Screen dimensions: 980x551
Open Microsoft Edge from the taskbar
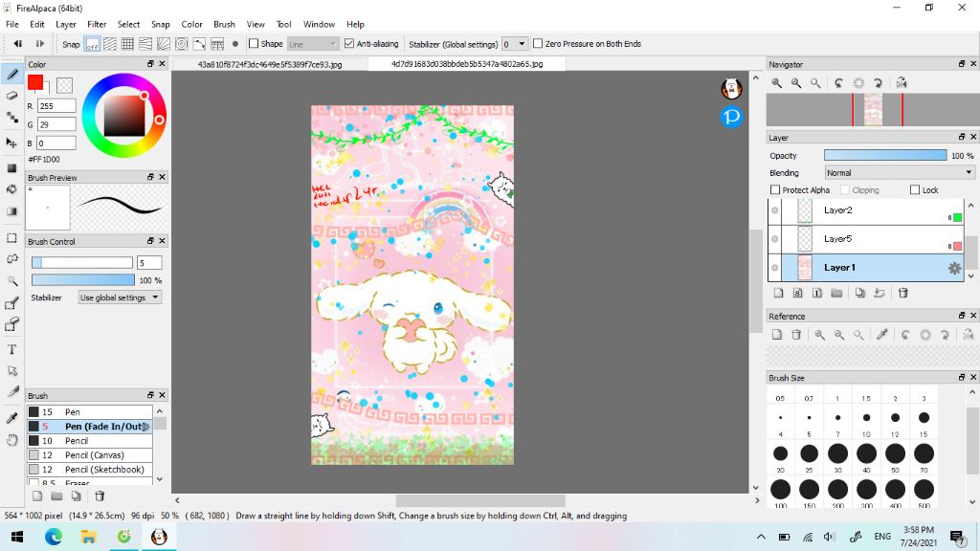54,537
